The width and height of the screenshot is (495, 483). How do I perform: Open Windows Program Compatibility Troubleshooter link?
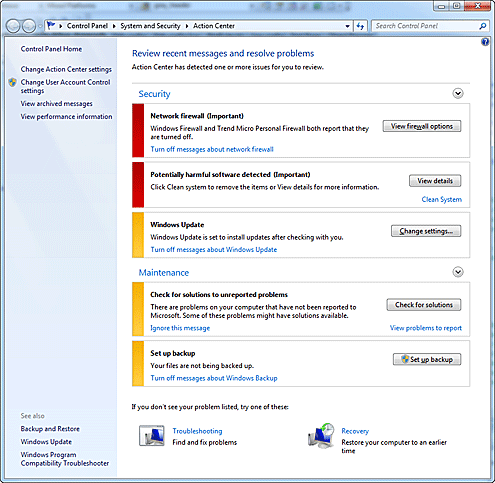65,459
